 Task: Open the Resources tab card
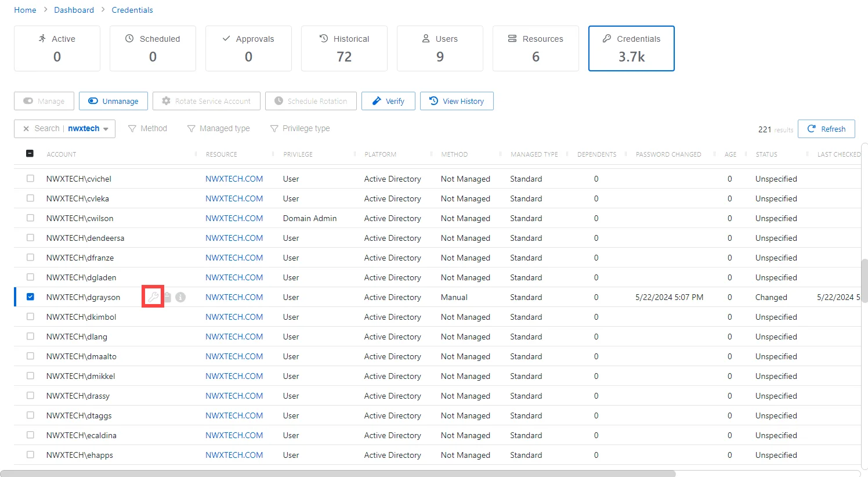[536, 48]
